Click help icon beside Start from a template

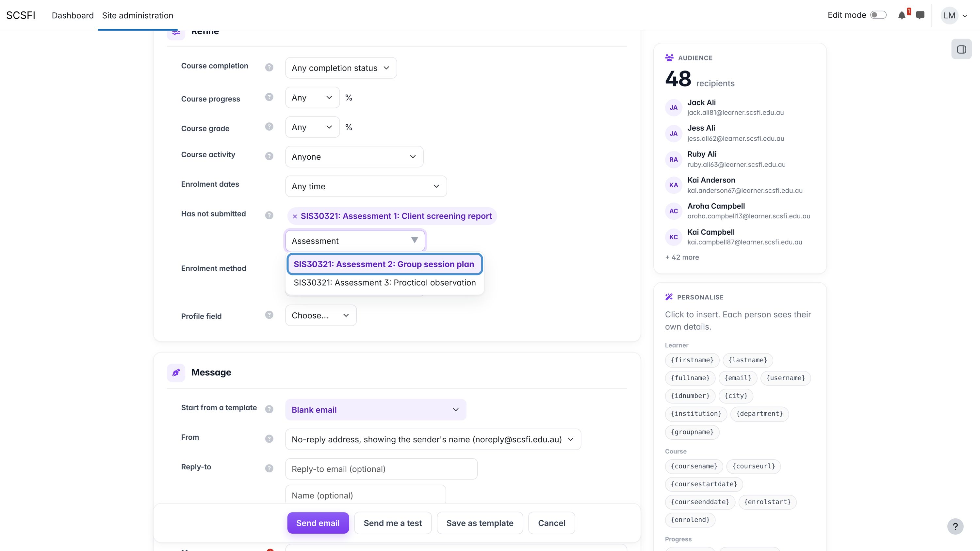tap(269, 409)
